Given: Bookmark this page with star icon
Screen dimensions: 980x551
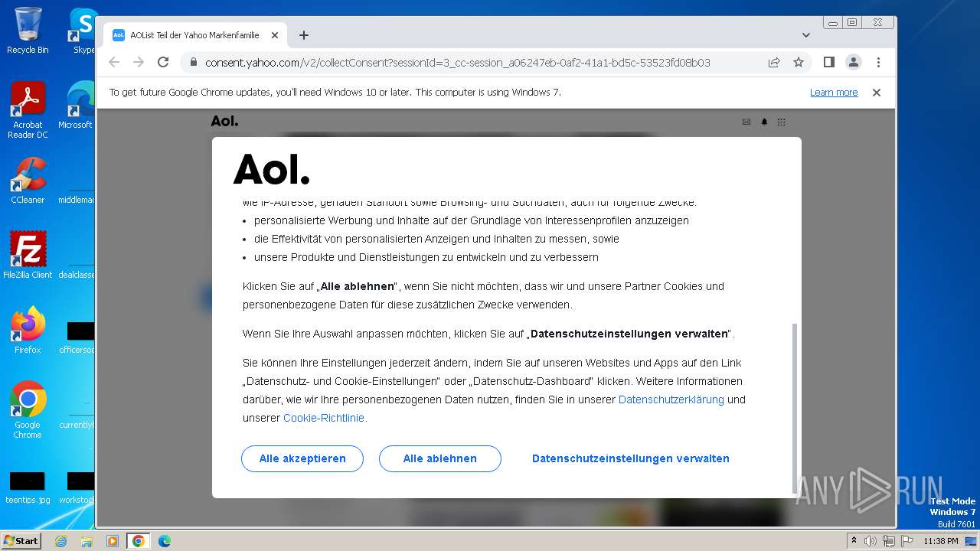Looking at the screenshot, I should click(799, 62).
